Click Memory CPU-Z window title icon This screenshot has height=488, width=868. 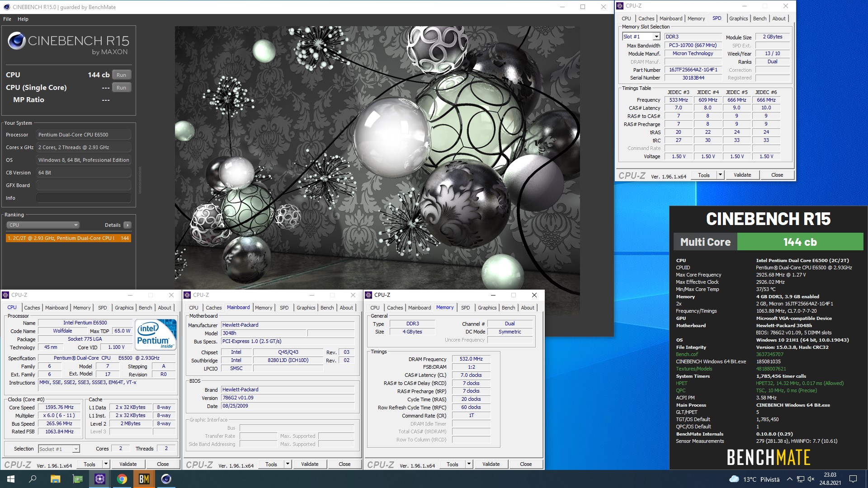368,295
